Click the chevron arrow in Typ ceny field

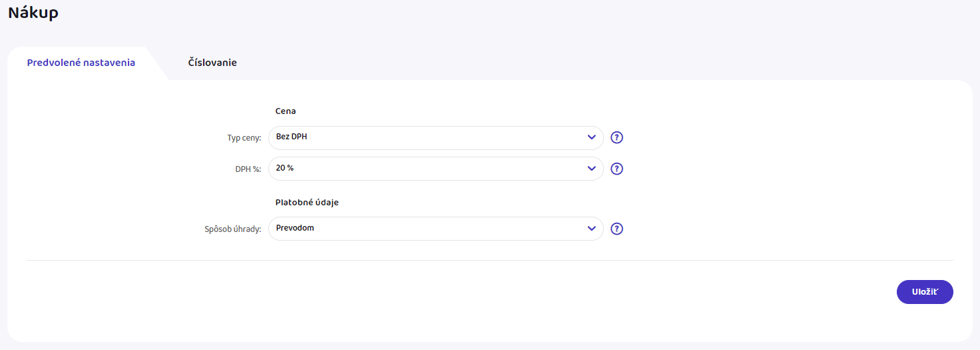(591, 138)
